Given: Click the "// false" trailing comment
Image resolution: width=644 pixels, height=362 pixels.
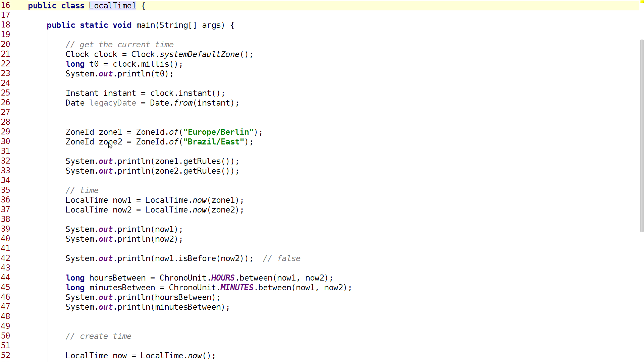Looking at the screenshot, I should pos(281,258).
